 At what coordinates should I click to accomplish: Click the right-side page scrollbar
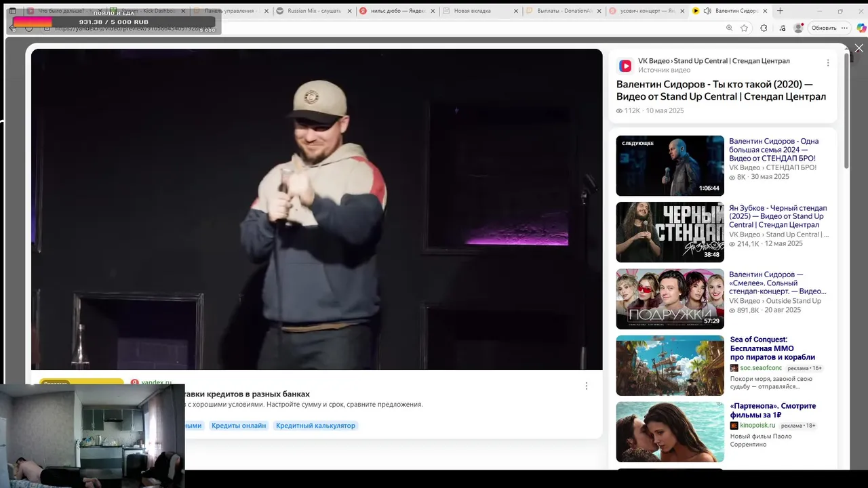pyautogui.click(x=846, y=111)
